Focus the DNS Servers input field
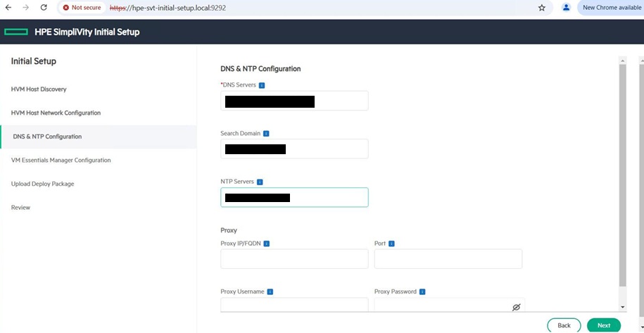 (294, 101)
